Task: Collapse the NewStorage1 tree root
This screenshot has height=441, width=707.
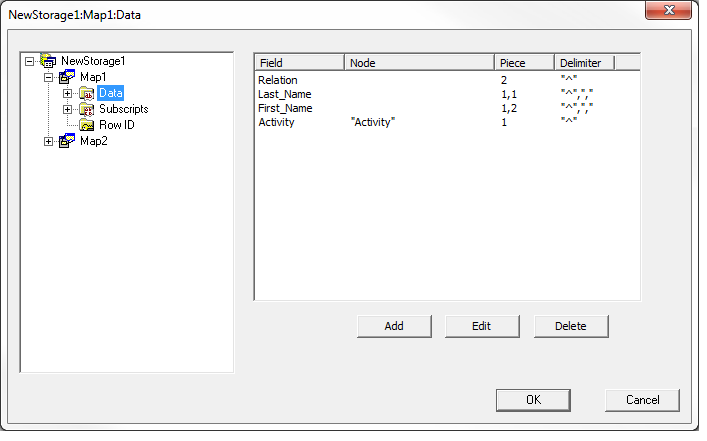Action: (x=30, y=61)
